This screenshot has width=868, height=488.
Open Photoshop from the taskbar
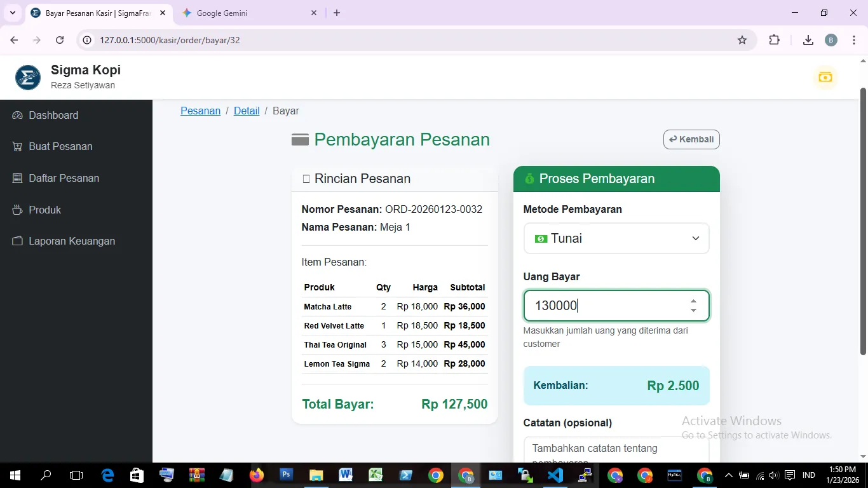[286, 475]
